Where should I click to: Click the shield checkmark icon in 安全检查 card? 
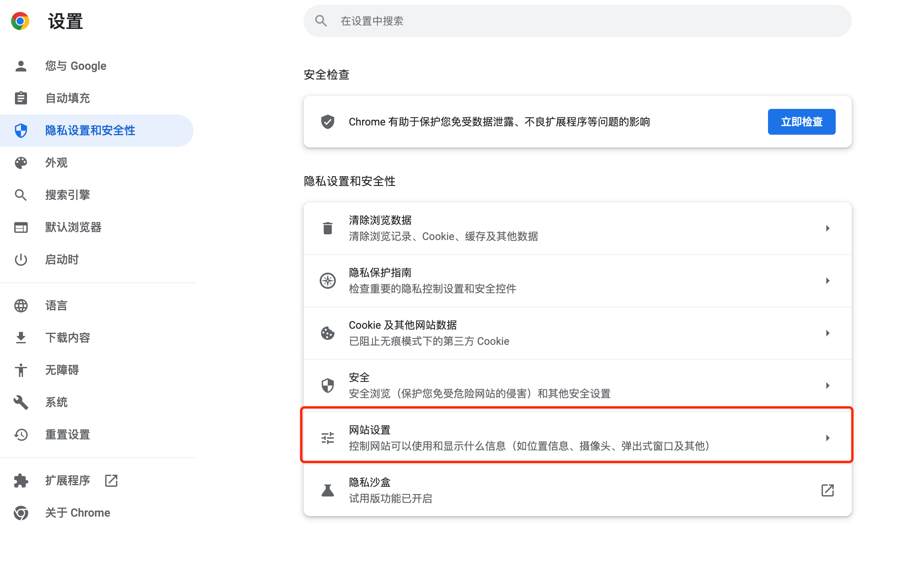coord(328,121)
